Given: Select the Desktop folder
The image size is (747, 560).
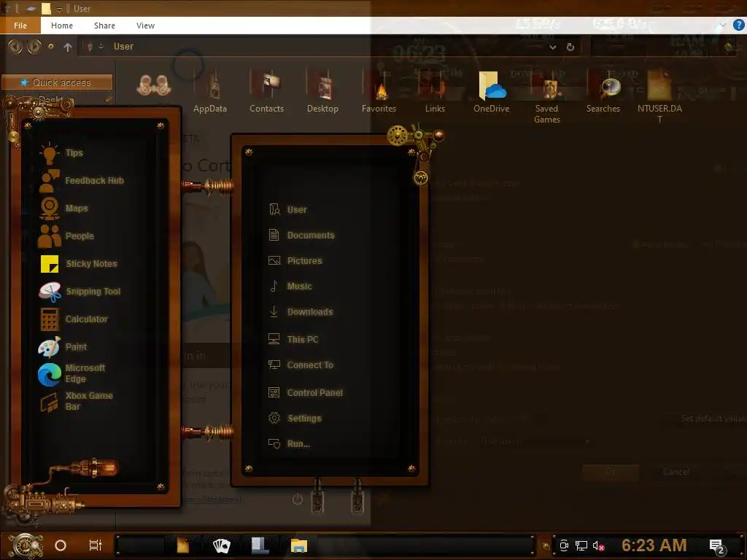Looking at the screenshot, I should pyautogui.click(x=322, y=93).
